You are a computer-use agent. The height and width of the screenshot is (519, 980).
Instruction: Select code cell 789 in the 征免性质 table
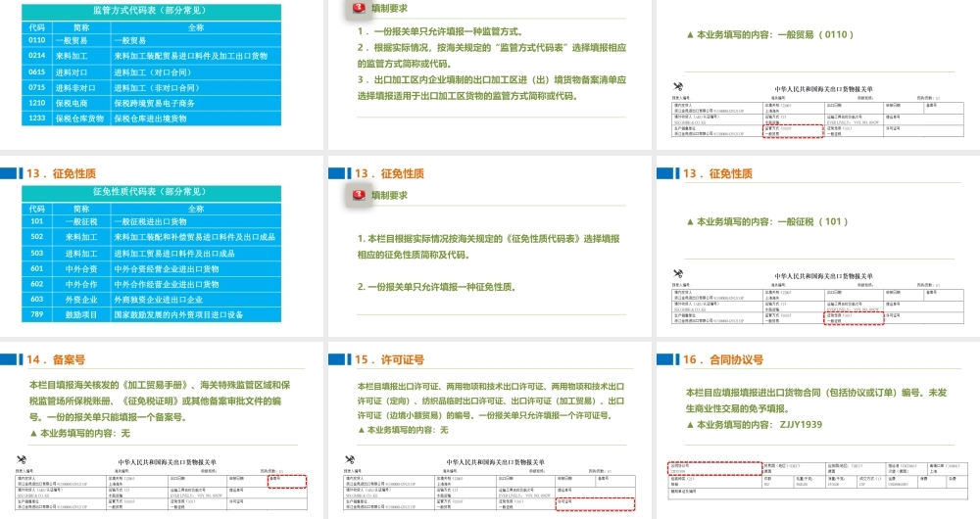(37, 314)
